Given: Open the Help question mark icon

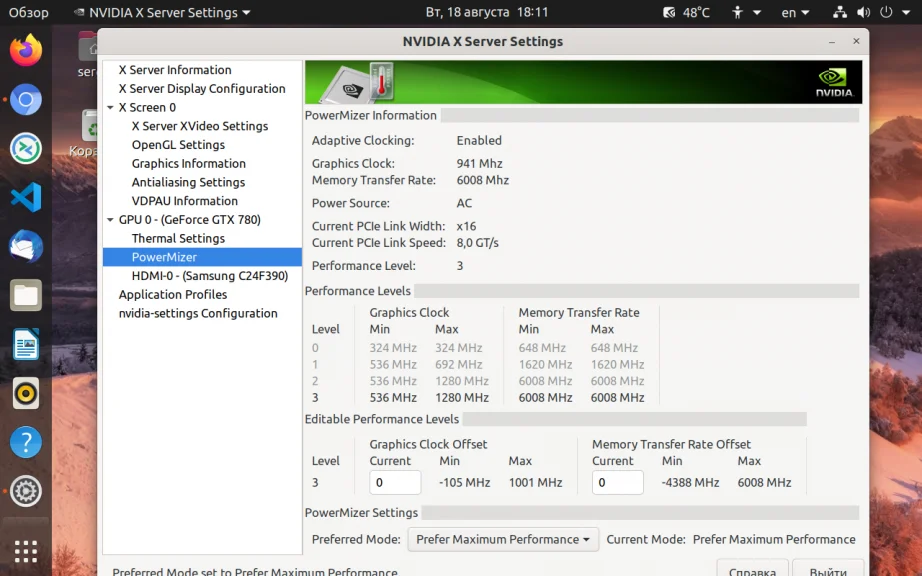Looking at the screenshot, I should pos(26,442).
